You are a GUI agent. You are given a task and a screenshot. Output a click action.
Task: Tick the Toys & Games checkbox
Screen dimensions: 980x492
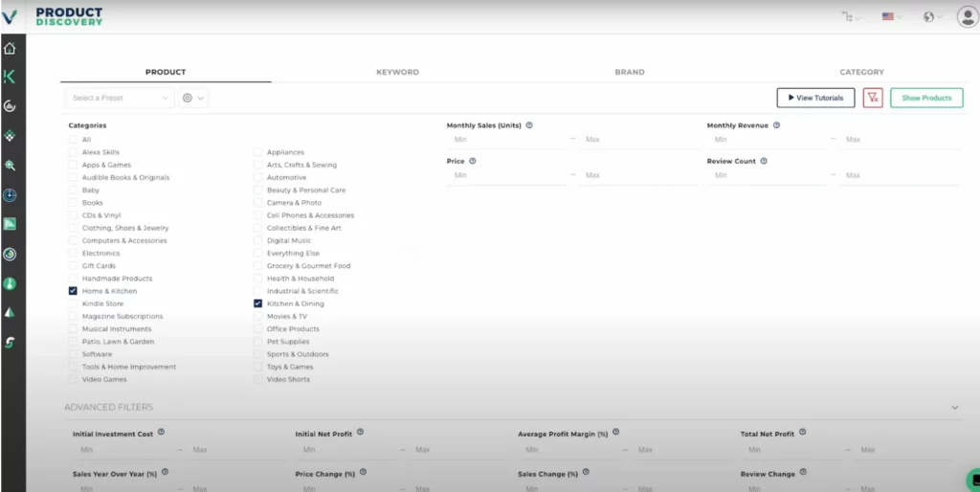click(x=258, y=367)
